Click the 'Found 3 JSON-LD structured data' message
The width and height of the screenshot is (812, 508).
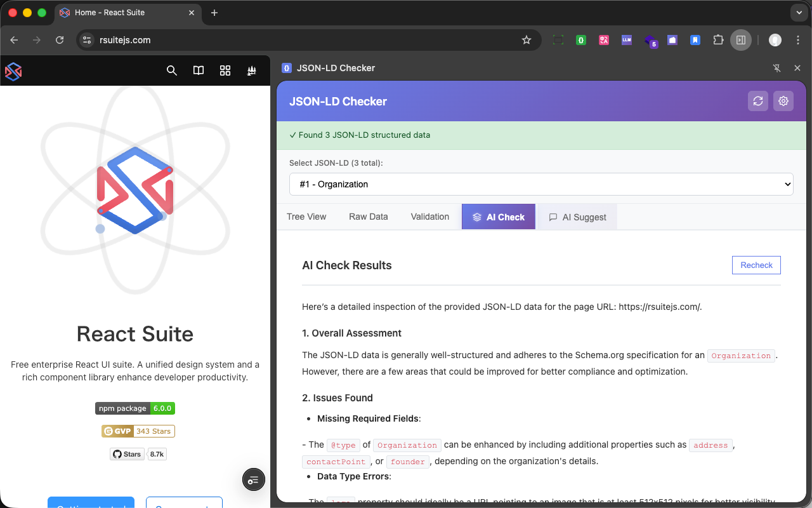coord(360,135)
